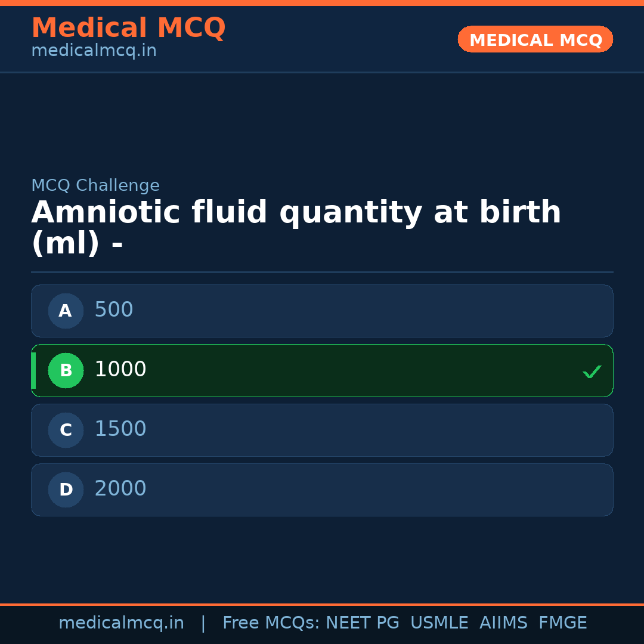Open the medicalmcq.in link under the header title
The width and height of the screenshot is (644, 644).
tap(94, 51)
